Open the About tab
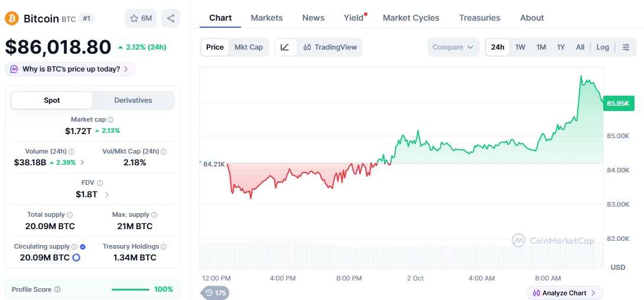This screenshot has height=300, width=644. point(532,18)
